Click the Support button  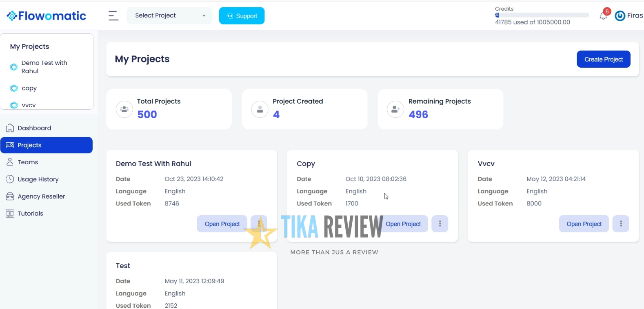(242, 16)
